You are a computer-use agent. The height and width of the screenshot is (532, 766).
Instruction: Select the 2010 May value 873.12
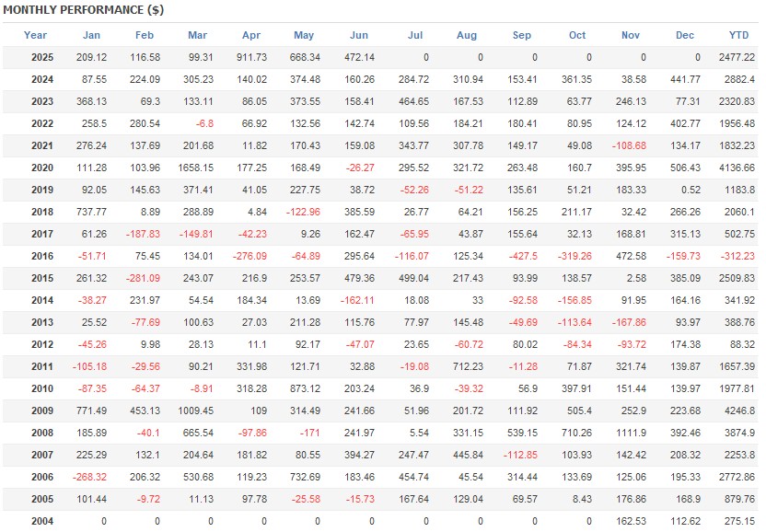click(x=304, y=388)
